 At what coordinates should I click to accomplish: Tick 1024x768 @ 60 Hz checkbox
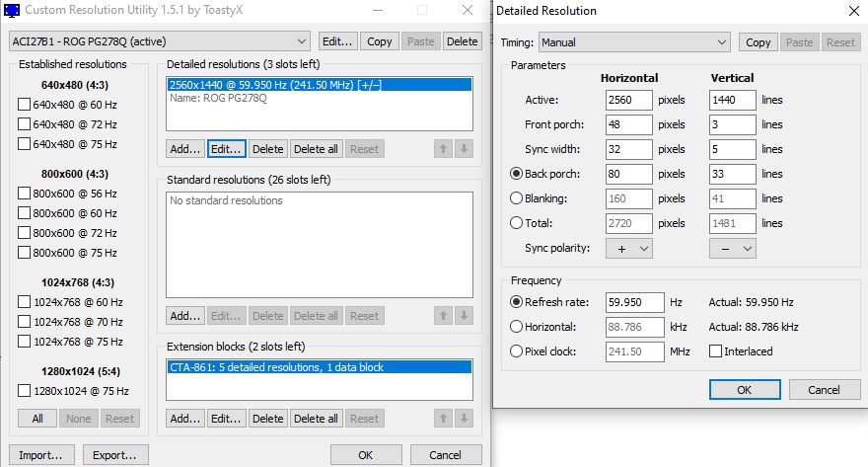[x=24, y=302]
